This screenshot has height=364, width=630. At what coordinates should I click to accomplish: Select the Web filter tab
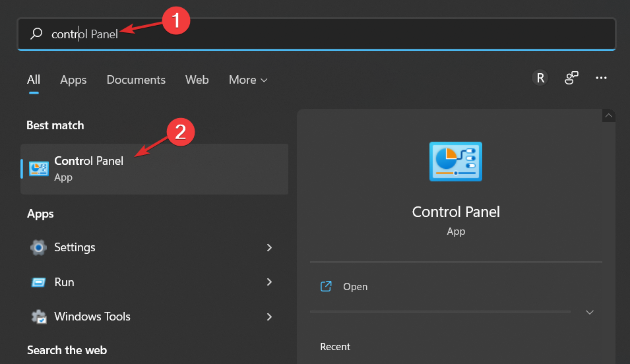pyautogui.click(x=197, y=80)
